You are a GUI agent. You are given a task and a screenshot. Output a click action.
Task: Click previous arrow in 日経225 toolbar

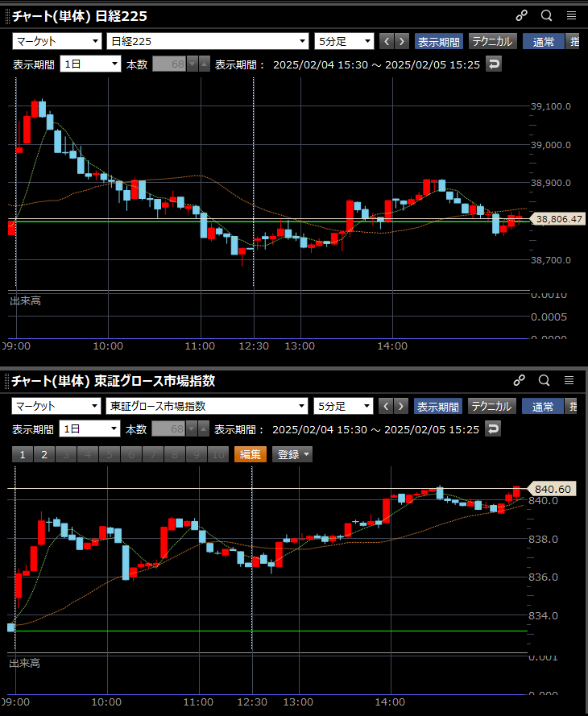(387, 41)
